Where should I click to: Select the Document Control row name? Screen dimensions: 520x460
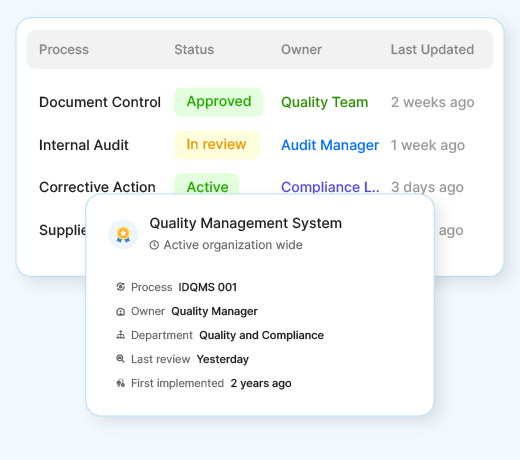pyautogui.click(x=100, y=102)
